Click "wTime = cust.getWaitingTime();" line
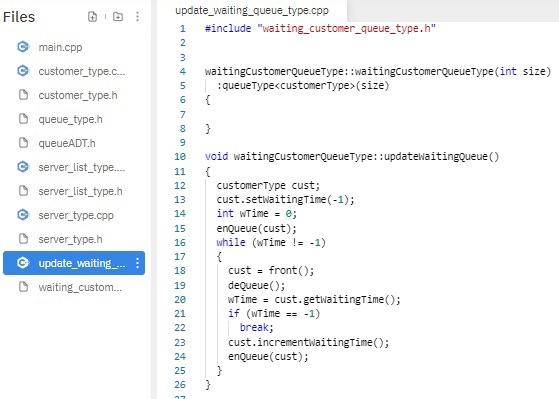This screenshot has width=559, height=399. pos(314,299)
